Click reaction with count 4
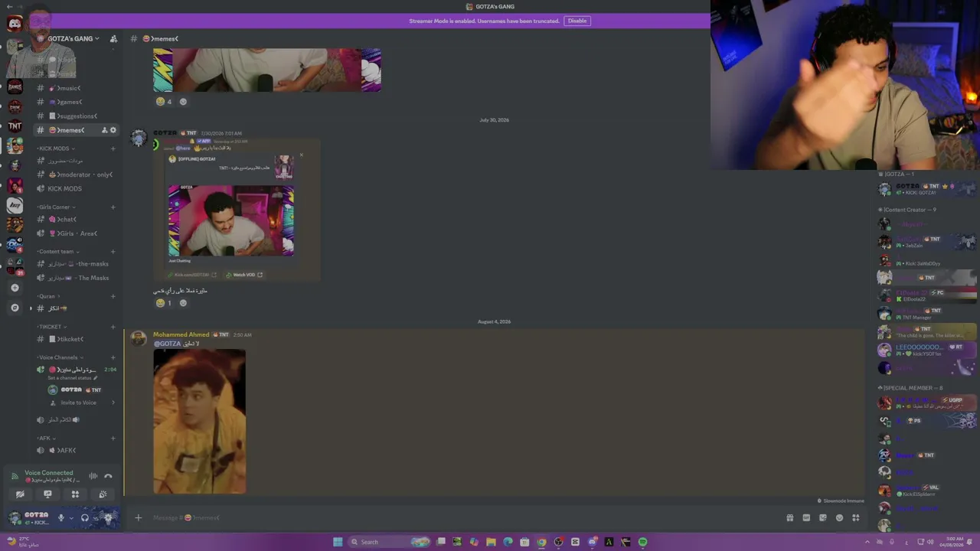Viewport: 980px width, 551px height. pyautogui.click(x=164, y=101)
